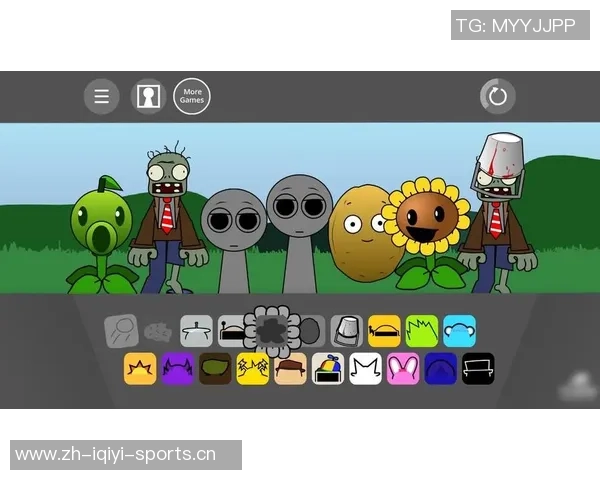The image size is (600, 480).
Task: Pick the gray dome antenna icon
Action: [x=231, y=331]
